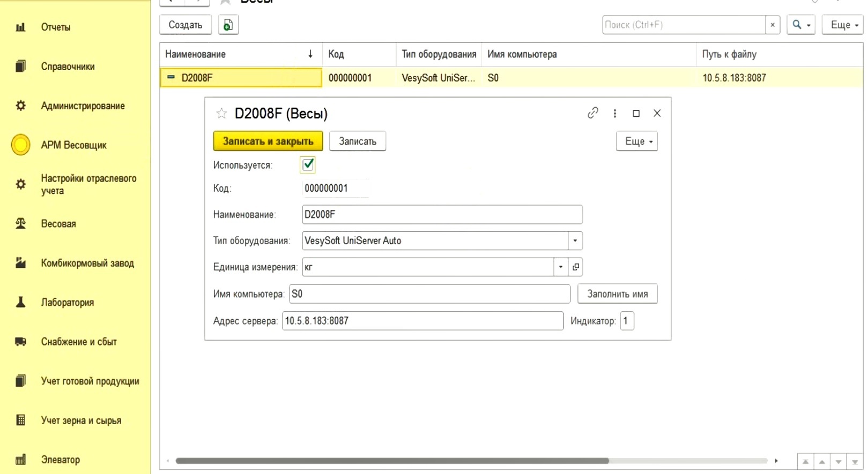Click the Код field with 000000001
The image size is (868, 474).
[336, 189]
